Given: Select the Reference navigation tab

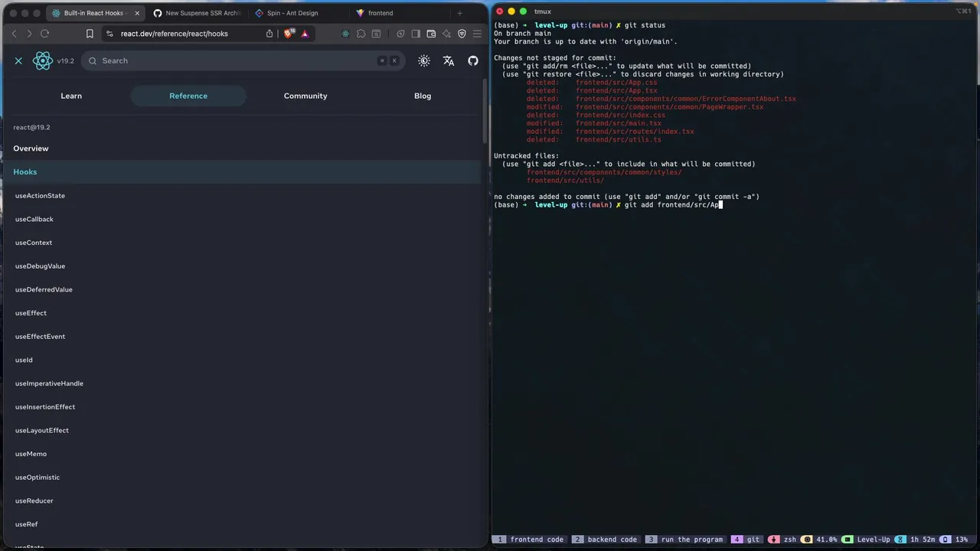Looking at the screenshot, I should (188, 96).
